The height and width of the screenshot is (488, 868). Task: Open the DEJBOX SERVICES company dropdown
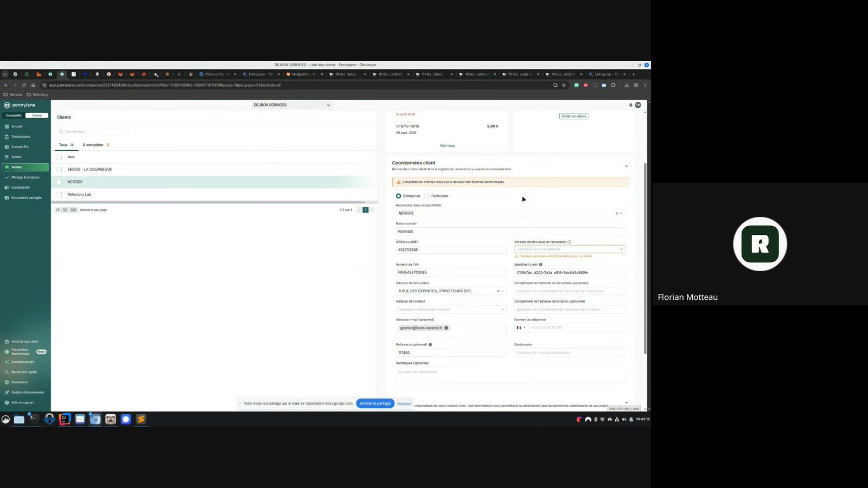pyautogui.click(x=291, y=105)
